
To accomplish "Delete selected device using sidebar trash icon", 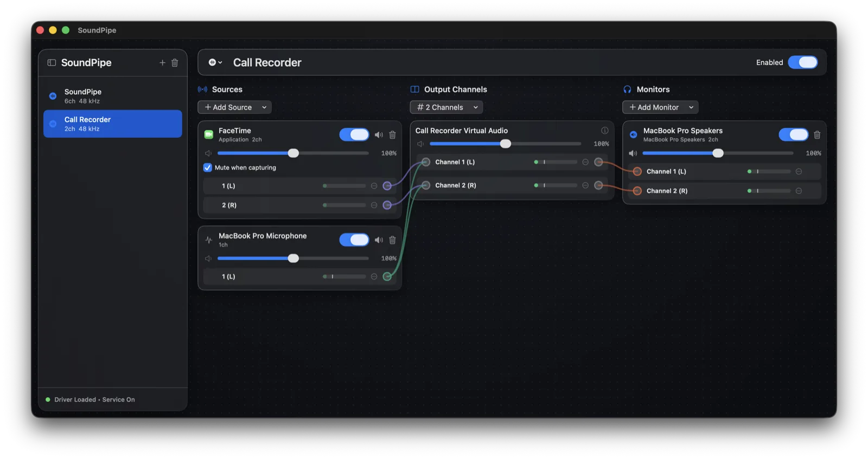I will tap(175, 63).
